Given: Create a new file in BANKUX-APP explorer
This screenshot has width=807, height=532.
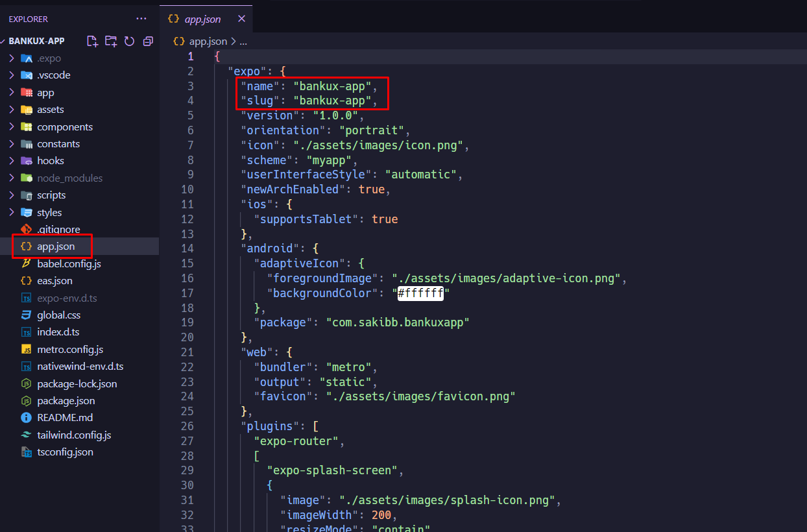Looking at the screenshot, I should 92,40.
